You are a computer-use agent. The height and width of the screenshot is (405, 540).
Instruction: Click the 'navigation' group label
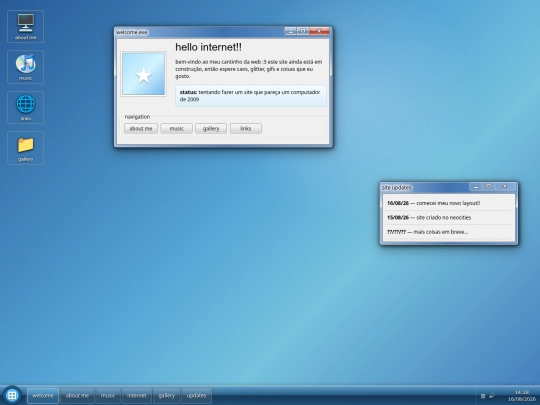click(x=137, y=117)
